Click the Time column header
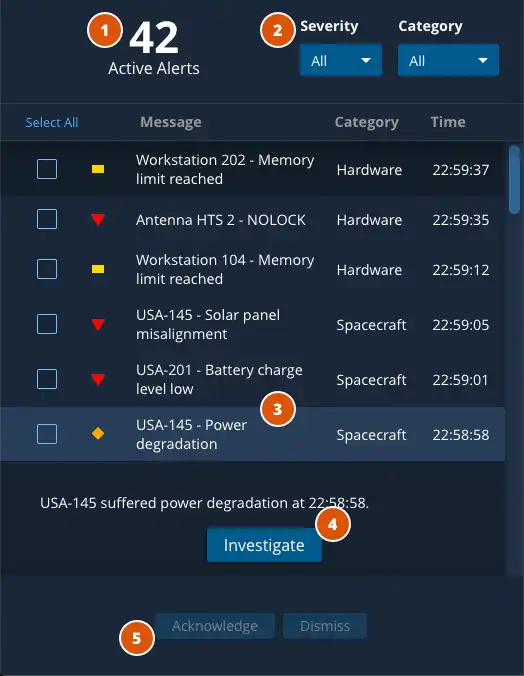Image resolution: width=524 pixels, height=676 pixels. coord(448,122)
